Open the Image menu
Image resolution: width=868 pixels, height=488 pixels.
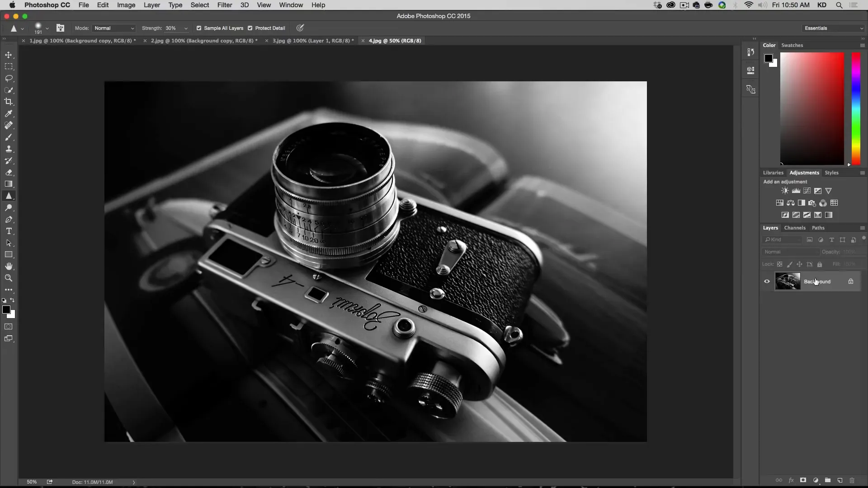126,5
